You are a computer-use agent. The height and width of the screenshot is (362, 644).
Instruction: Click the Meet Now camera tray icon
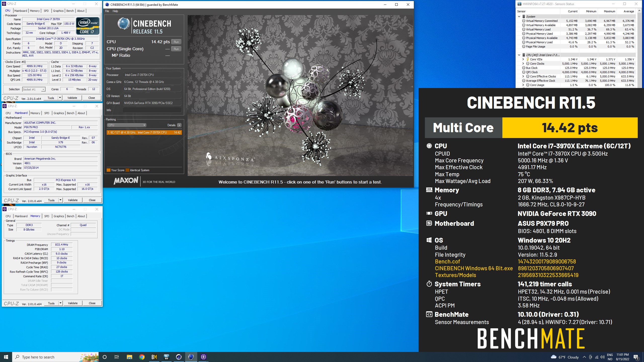point(590,357)
